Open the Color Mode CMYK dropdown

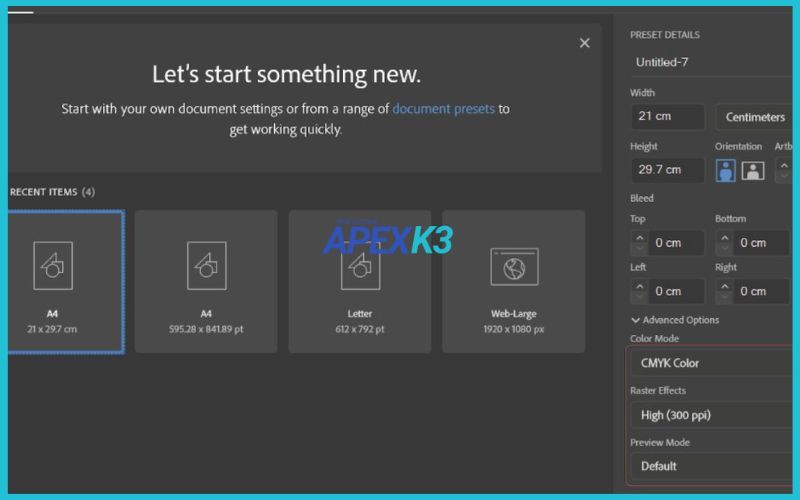coord(712,363)
